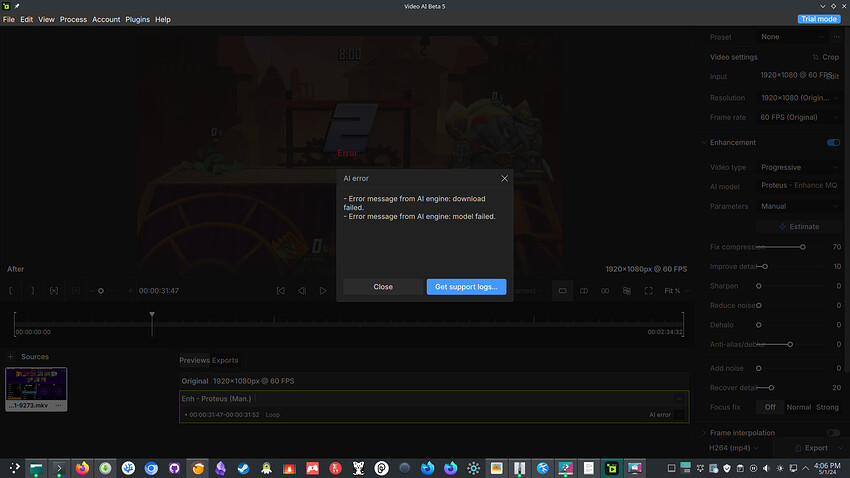Jump to the start of the clip
850x478 pixels.
(281, 291)
